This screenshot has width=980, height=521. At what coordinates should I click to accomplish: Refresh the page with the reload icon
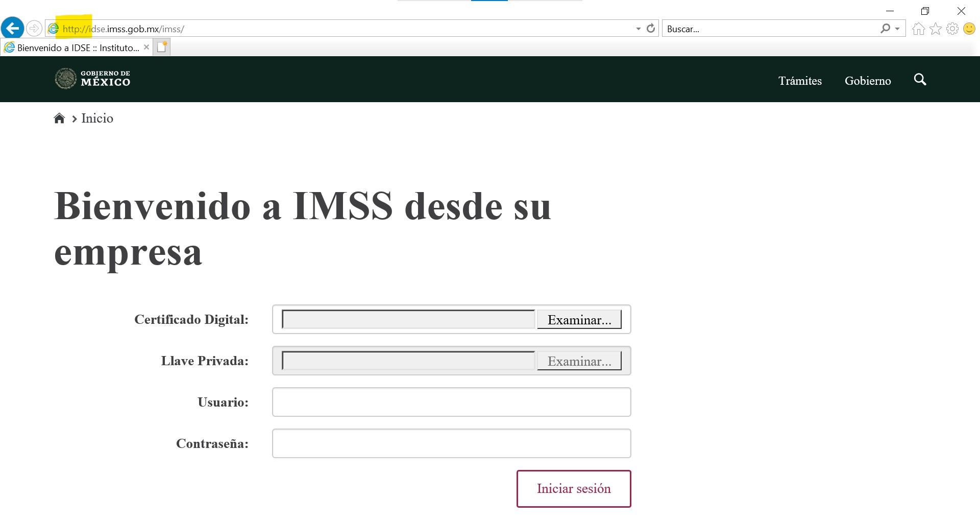tap(650, 29)
